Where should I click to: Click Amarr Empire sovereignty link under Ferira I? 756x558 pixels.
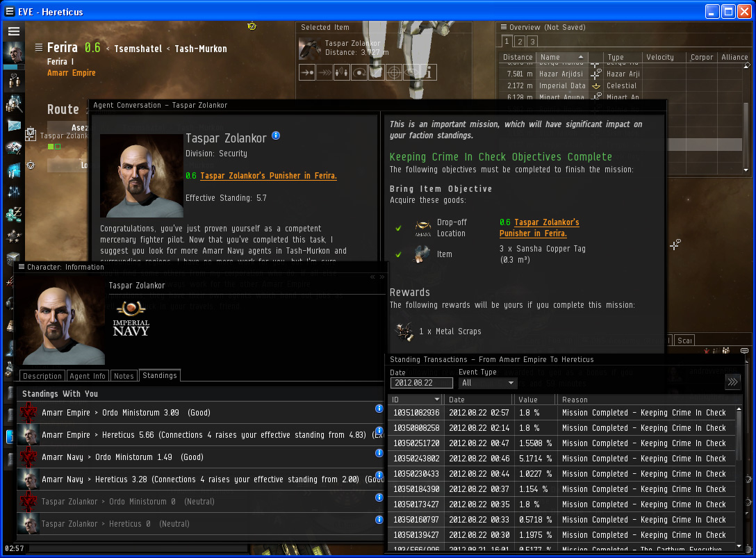[x=72, y=73]
